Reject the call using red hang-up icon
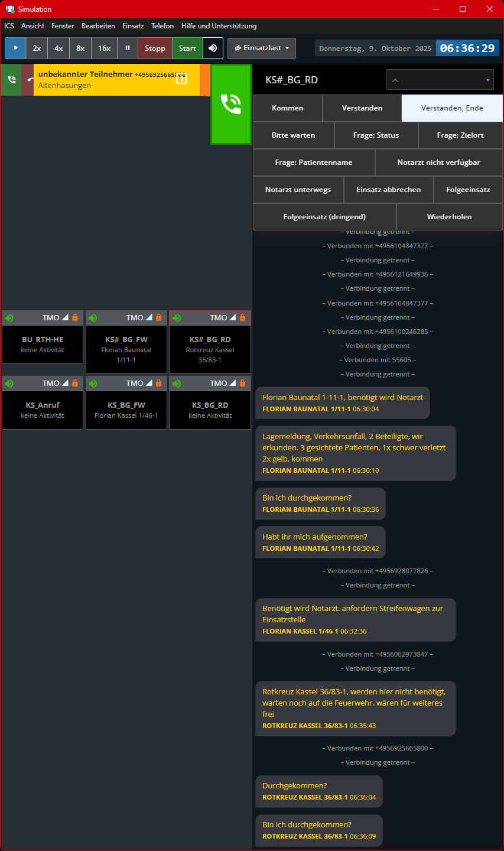The width and height of the screenshot is (504, 851). pos(28,80)
